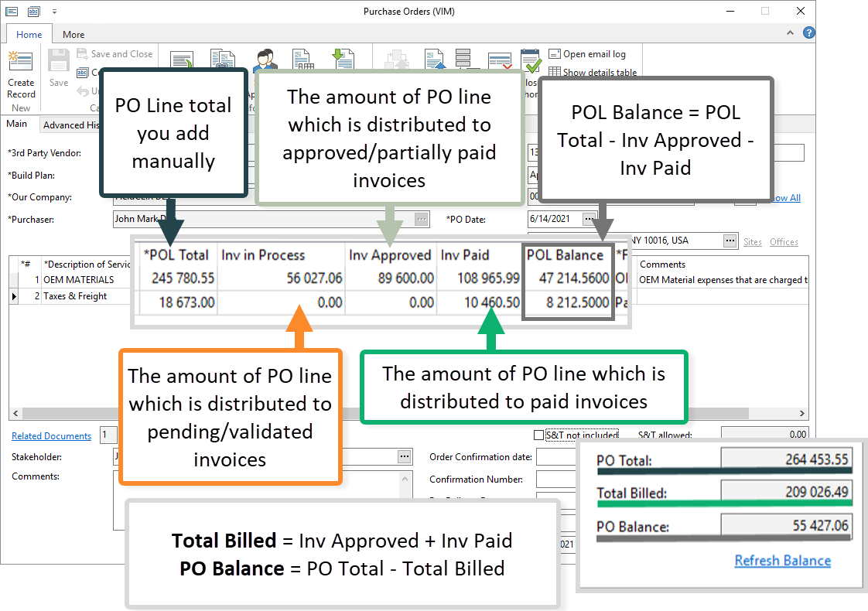The width and height of the screenshot is (868, 611).
Task: Click the PO Balance field 55 427.06
Action: click(x=786, y=525)
